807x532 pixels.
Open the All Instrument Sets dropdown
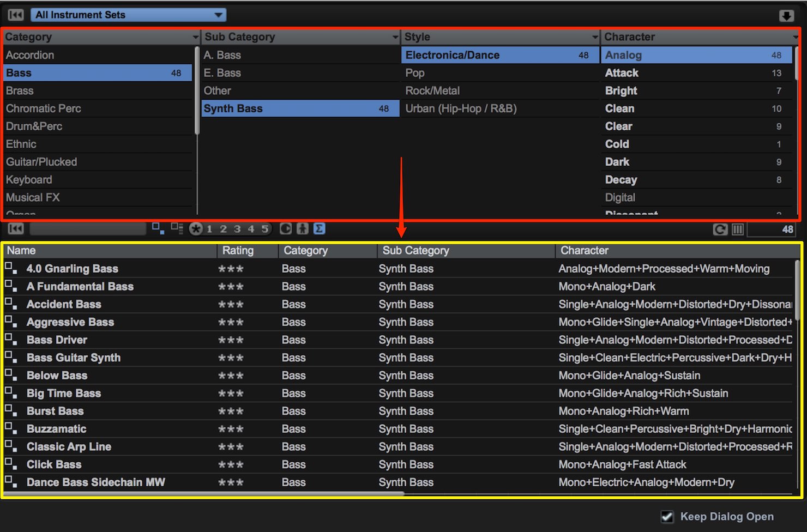tap(128, 15)
